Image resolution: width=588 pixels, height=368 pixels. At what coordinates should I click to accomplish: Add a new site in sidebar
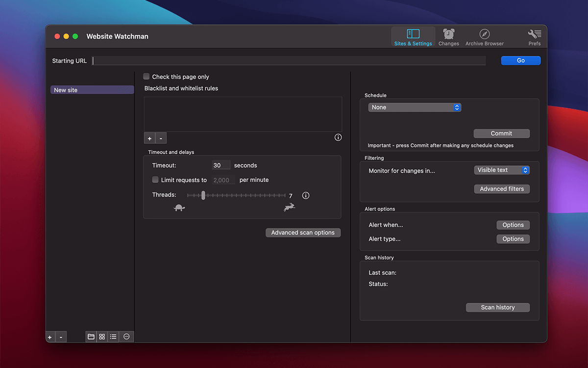click(x=49, y=337)
